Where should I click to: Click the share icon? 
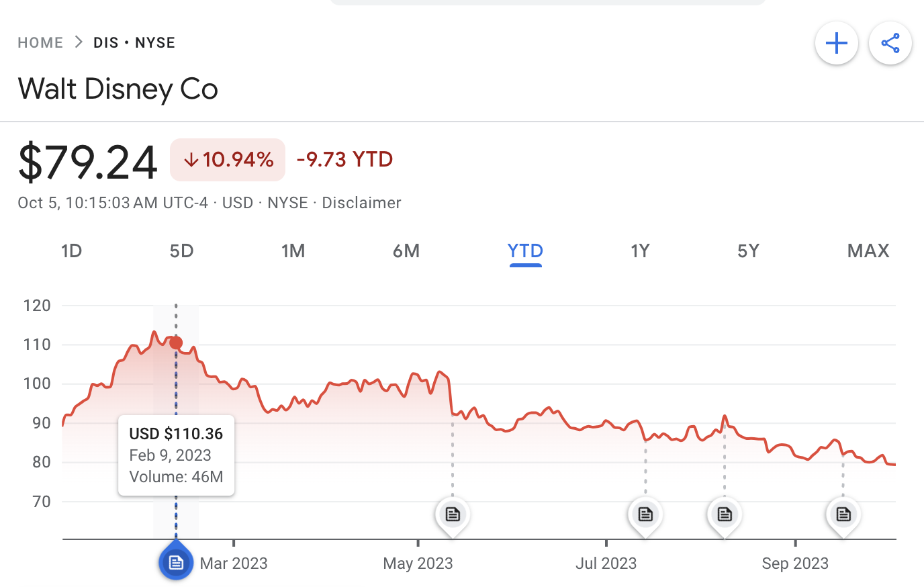pyautogui.click(x=890, y=44)
